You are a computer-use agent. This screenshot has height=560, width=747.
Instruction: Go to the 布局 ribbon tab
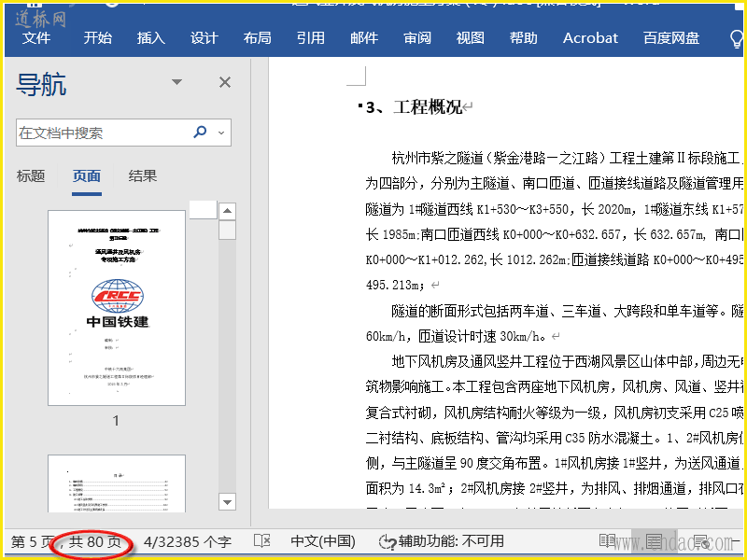258,37
